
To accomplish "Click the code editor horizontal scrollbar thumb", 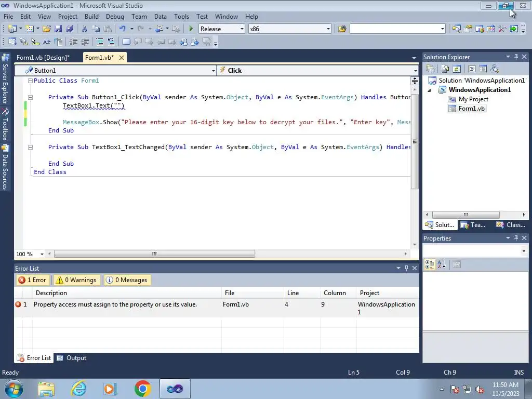I will [154, 254].
